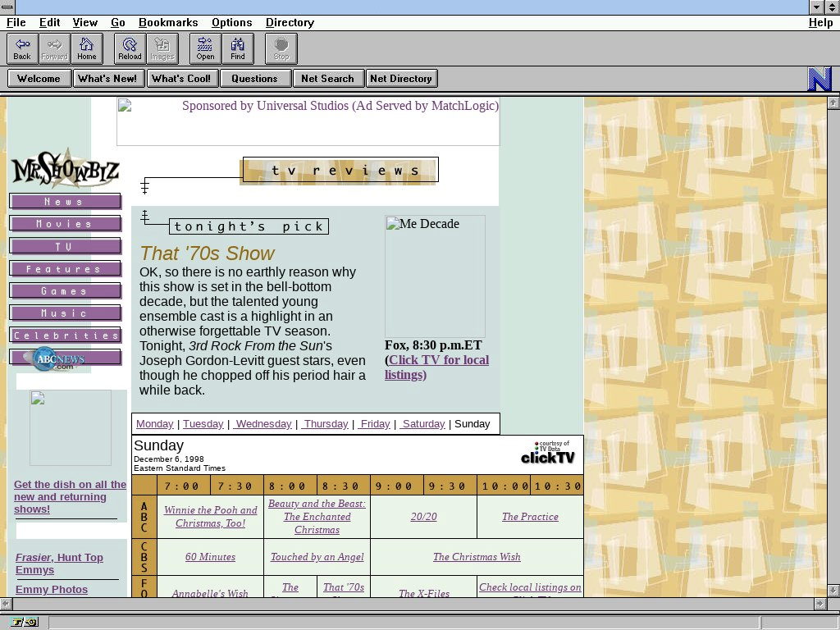Open the Thursday listings link
This screenshot has width=840, height=630.
click(x=326, y=423)
